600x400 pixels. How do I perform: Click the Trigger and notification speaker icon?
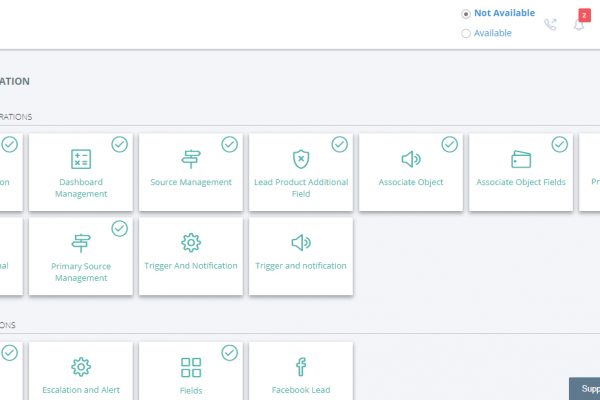301,243
